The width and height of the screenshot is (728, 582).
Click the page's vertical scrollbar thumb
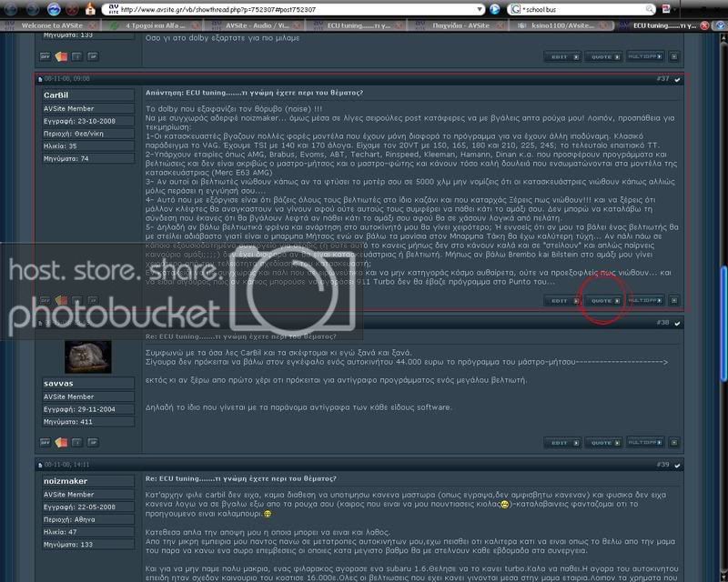(x=723, y=324)
